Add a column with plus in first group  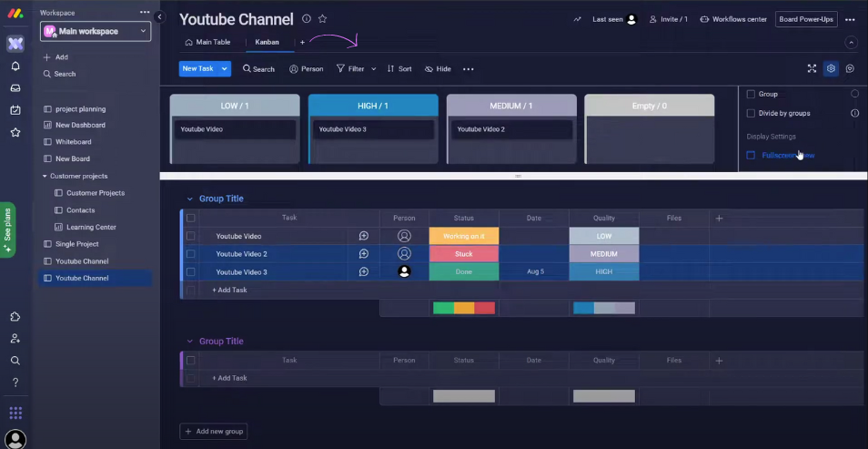[719, 219]
